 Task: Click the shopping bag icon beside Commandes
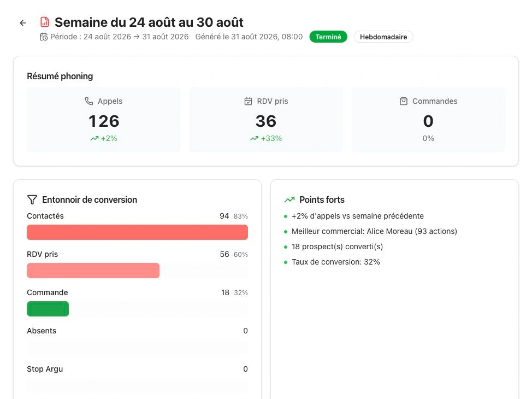click(404, 101)
